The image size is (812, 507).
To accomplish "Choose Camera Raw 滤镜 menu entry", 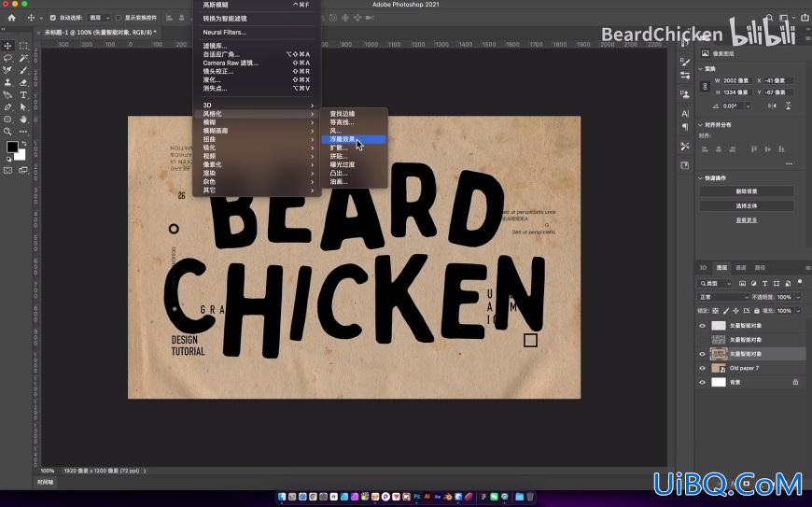I will [x=257, y=63].
